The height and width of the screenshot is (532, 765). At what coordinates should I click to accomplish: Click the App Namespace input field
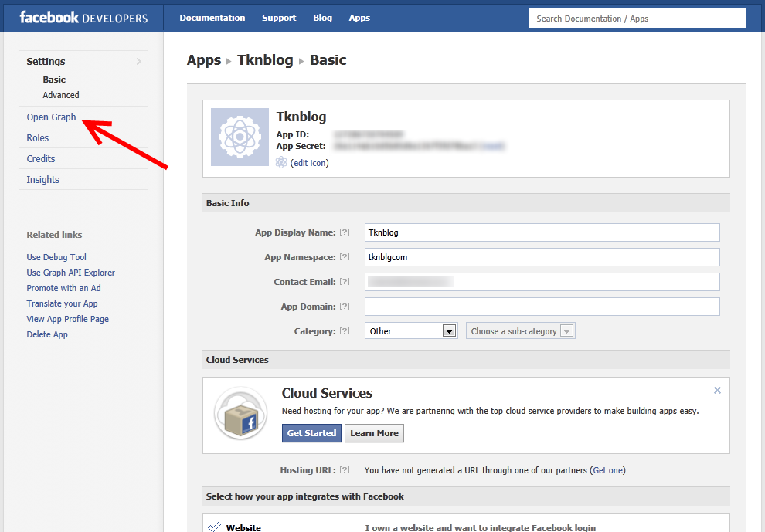point(542,257)
